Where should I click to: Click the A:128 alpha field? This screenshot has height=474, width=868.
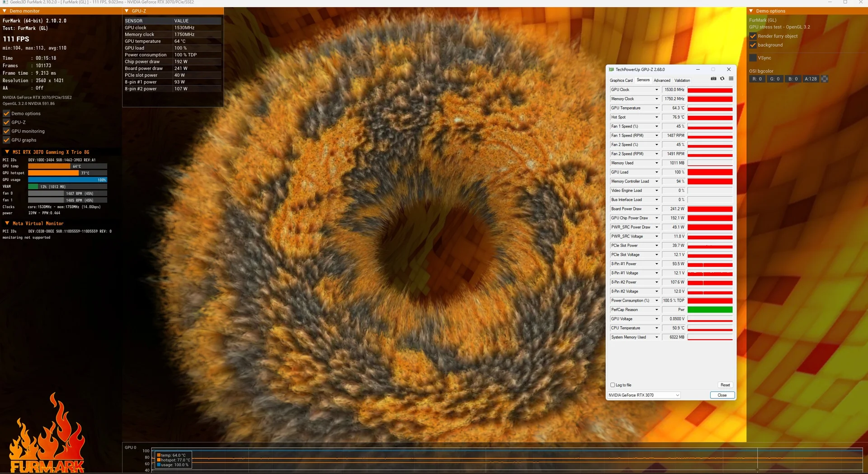tap(811, 79)
